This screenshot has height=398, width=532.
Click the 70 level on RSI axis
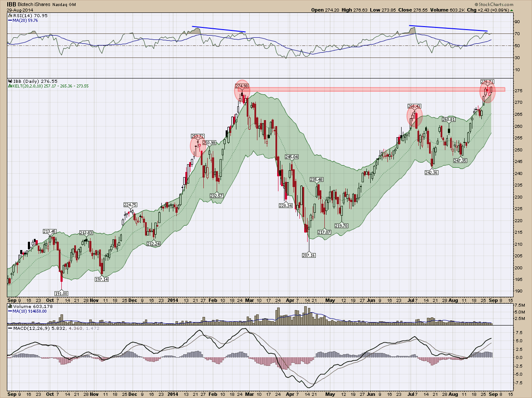[x=517, y=33]
